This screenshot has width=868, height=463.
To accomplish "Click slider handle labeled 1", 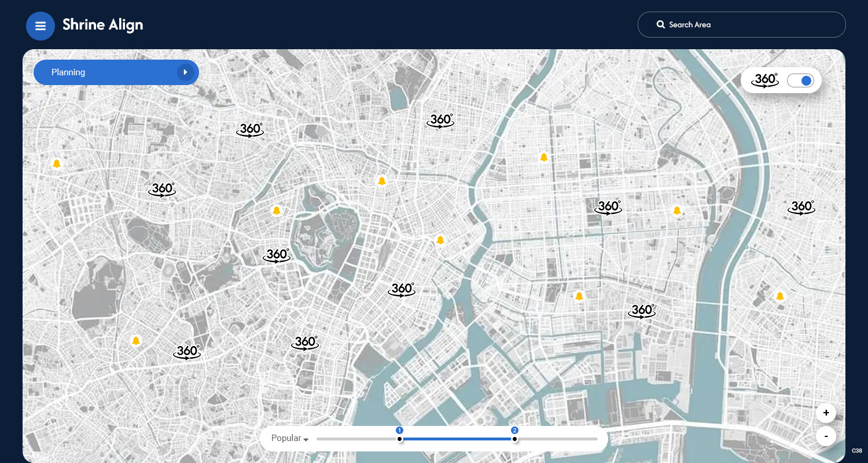I will [x=399, y=439].
